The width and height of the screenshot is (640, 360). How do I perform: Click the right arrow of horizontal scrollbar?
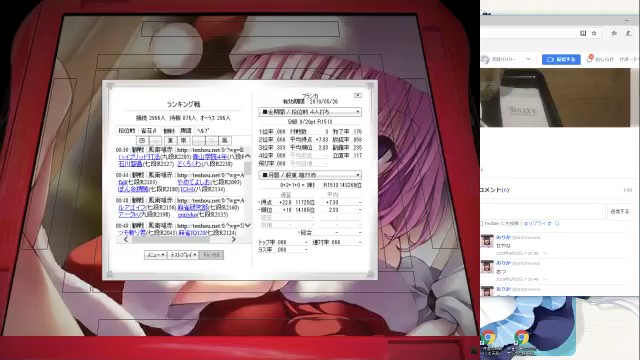(233, 239)
